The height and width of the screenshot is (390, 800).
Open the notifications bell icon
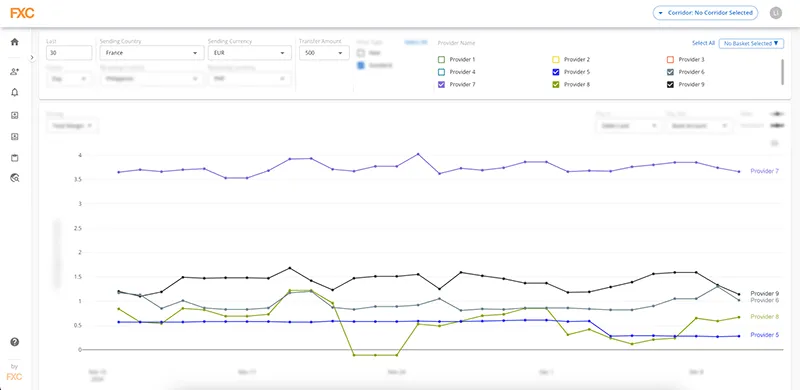[14, 92]
